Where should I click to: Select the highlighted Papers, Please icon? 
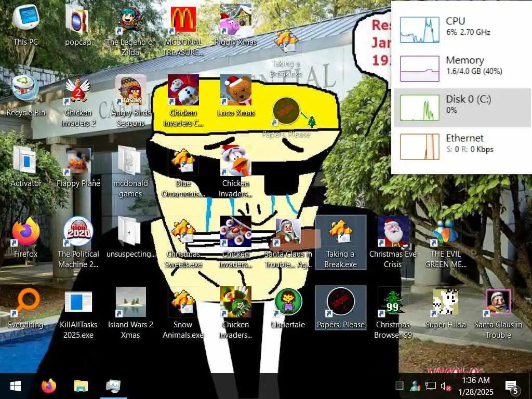click(341, 308)
